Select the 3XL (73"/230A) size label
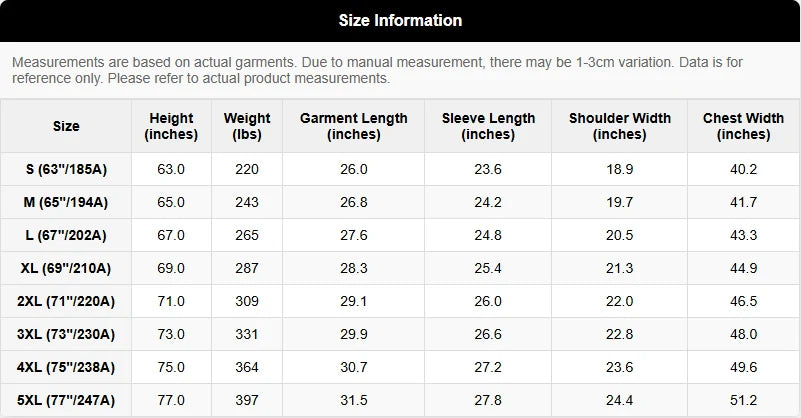This screenshot has width=801, height=418. pyautogui.click(x=66, y=334)
